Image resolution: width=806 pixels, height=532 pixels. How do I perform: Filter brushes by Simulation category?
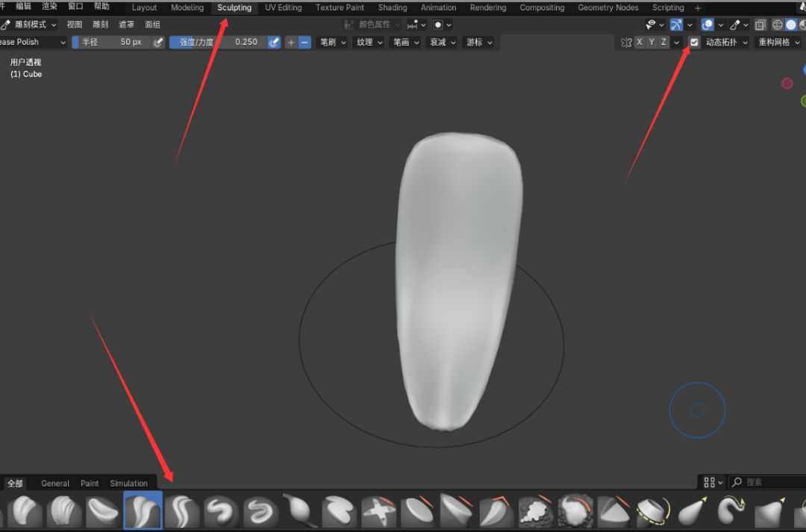[x=128, y=484]
